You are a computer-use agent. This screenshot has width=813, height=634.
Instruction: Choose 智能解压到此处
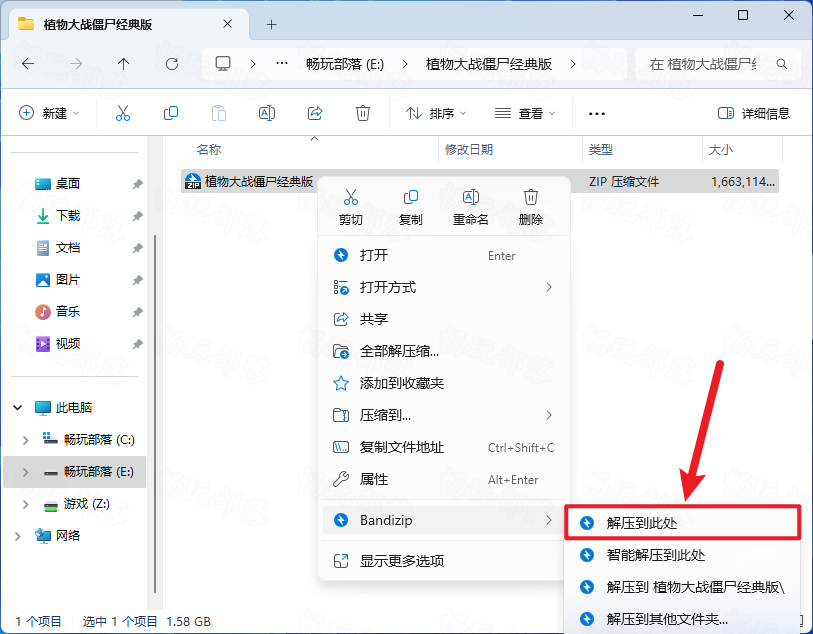coord(682,555)
